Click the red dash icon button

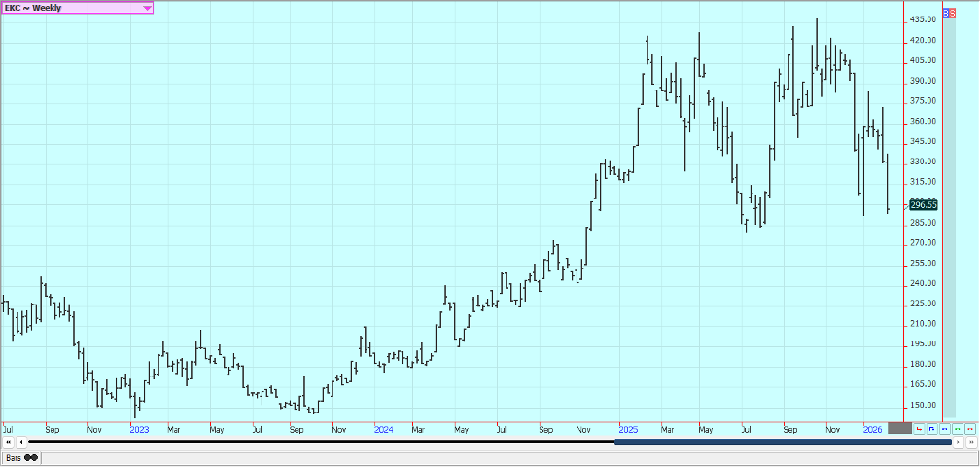click(969, 428)
